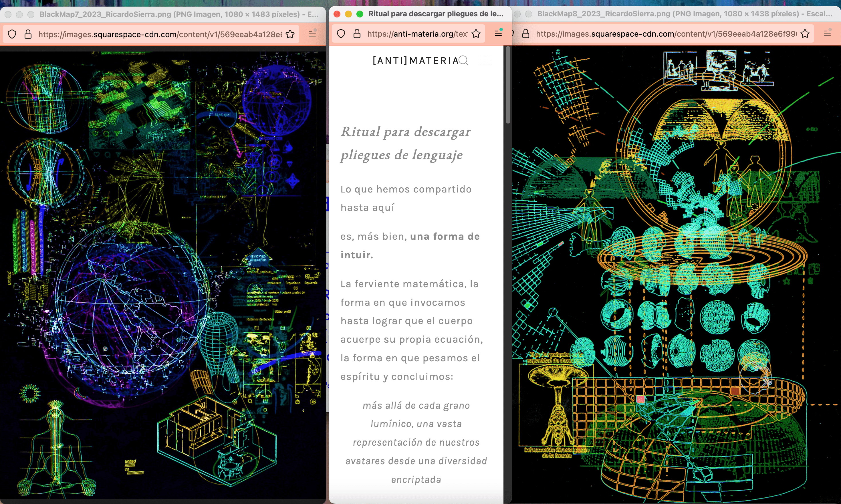Click the [ANTI]MATERIA site logo link
Viewport: 841px width, 504px height.
[415, 60]
